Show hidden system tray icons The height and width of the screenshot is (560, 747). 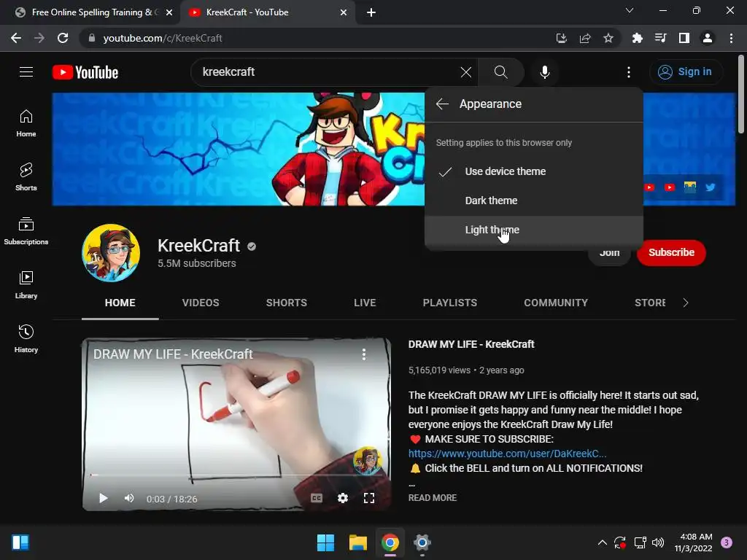[602, 542]
